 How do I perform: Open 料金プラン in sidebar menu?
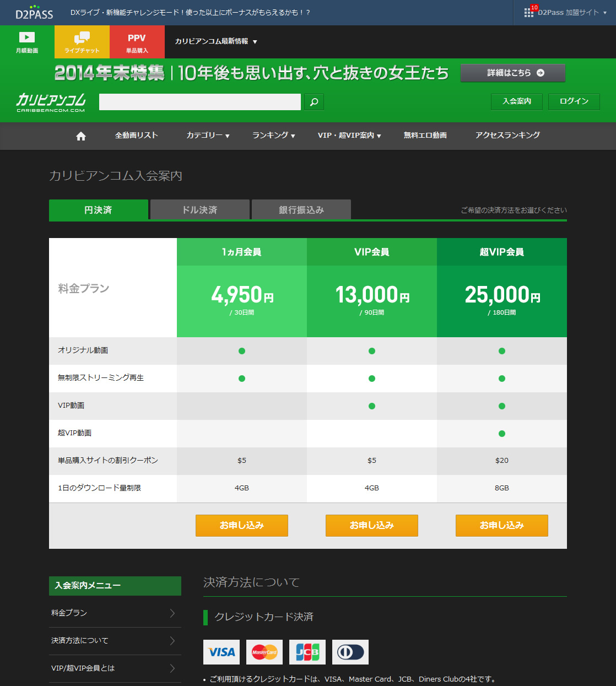(115, 613)
